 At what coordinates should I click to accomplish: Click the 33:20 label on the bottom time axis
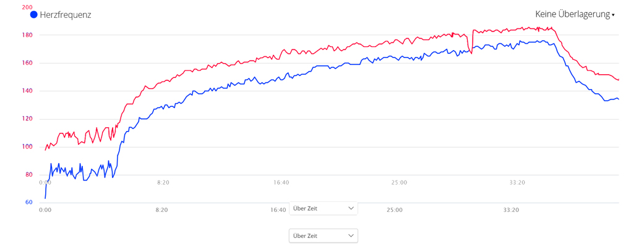tap(511, 210)
